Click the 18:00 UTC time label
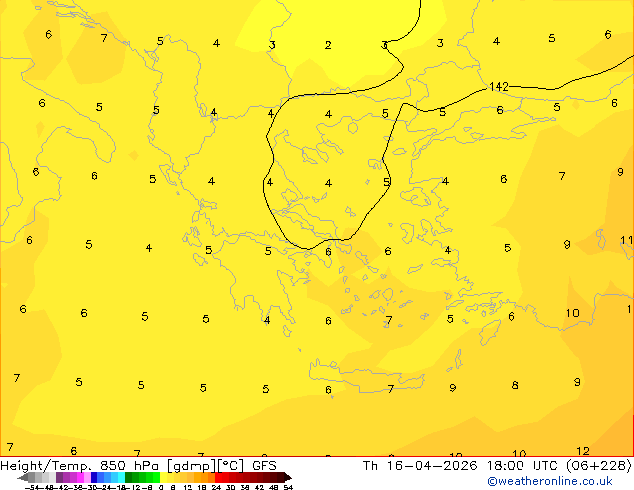 pos(524,466)
